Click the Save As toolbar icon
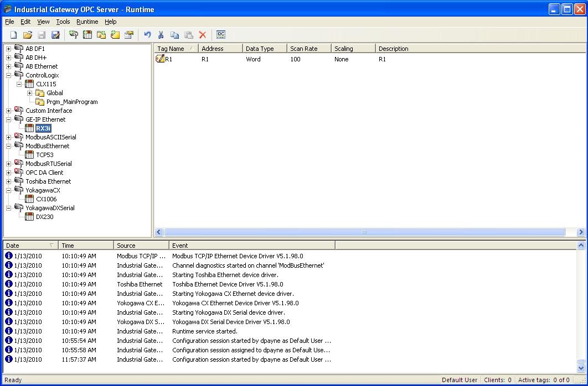588x386 pixels. click(55, 35)
